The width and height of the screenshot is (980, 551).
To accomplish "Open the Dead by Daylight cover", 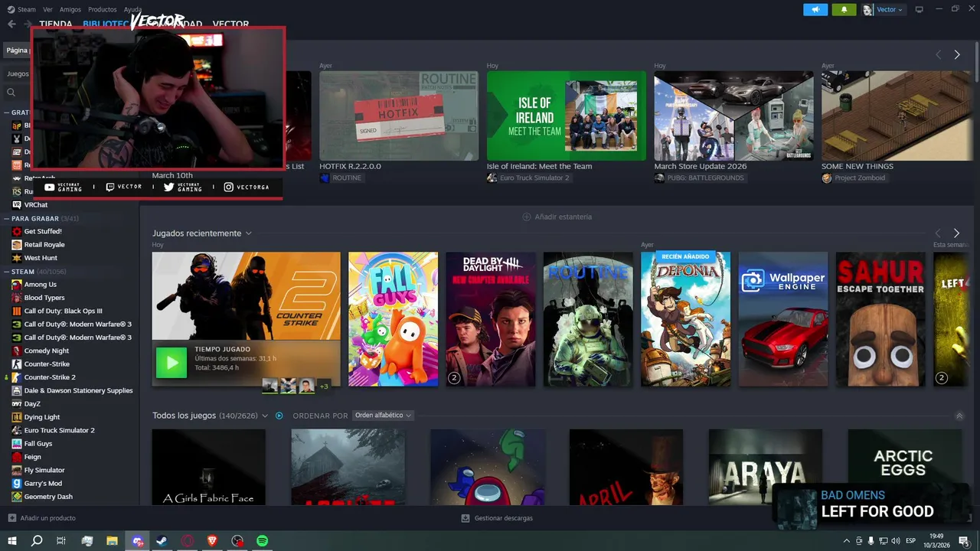I will click(x=491, y=319).
